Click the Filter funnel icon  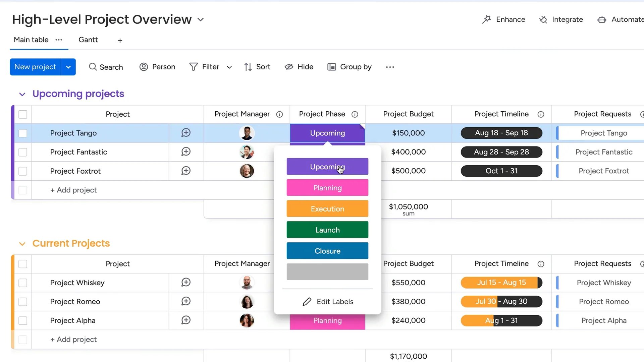[x=194, y=67]
